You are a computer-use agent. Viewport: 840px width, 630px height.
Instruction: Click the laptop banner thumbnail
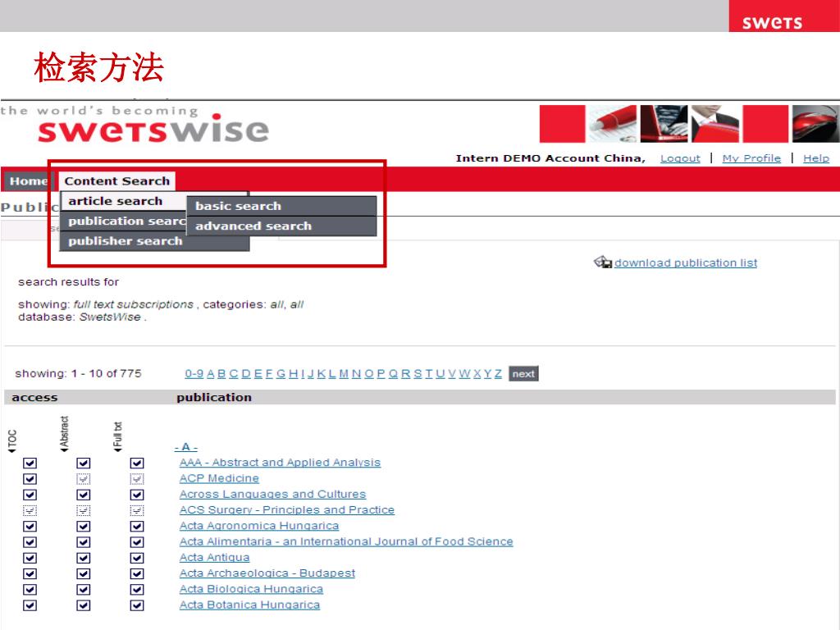[664, 124]
